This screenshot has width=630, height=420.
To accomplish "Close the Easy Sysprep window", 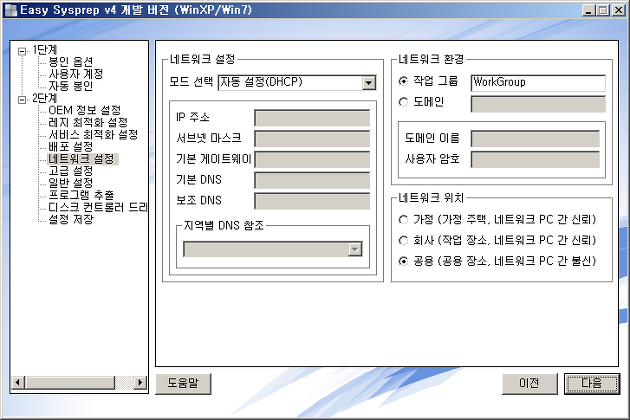I will (618, 10).
